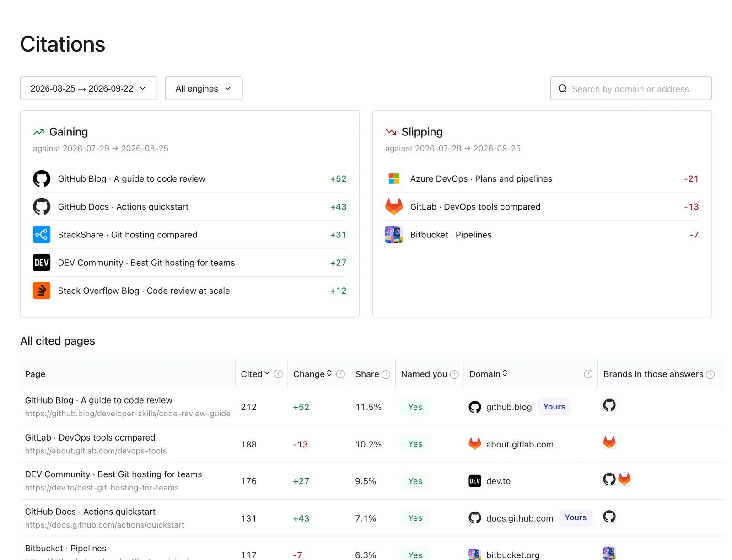Click the about.gitlab.com domain favicon

coord(475,444)
